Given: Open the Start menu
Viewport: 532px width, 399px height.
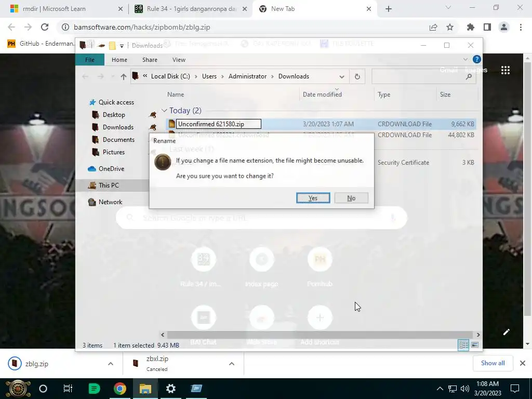Looking at the screenshot, I should coord(18,389).
